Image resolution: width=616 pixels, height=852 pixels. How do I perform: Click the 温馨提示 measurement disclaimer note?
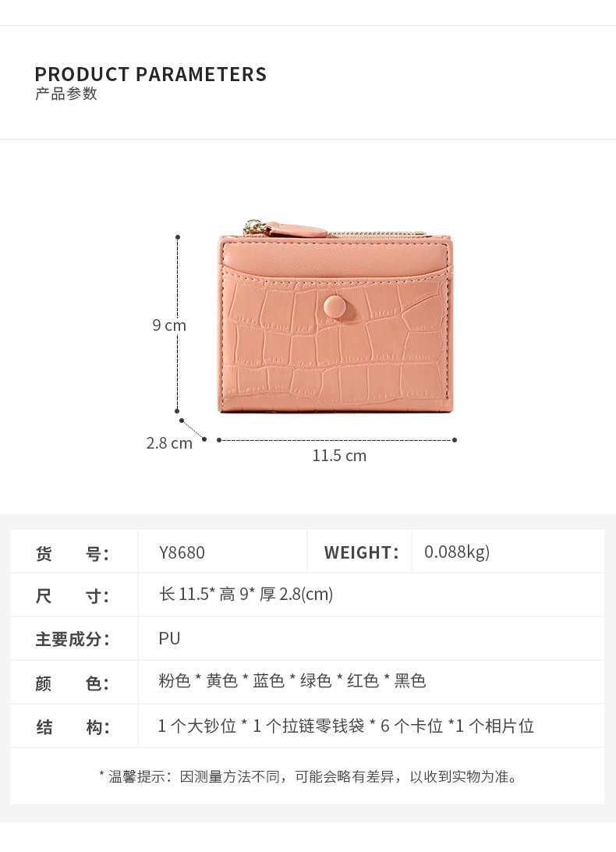tap(308, 776)
